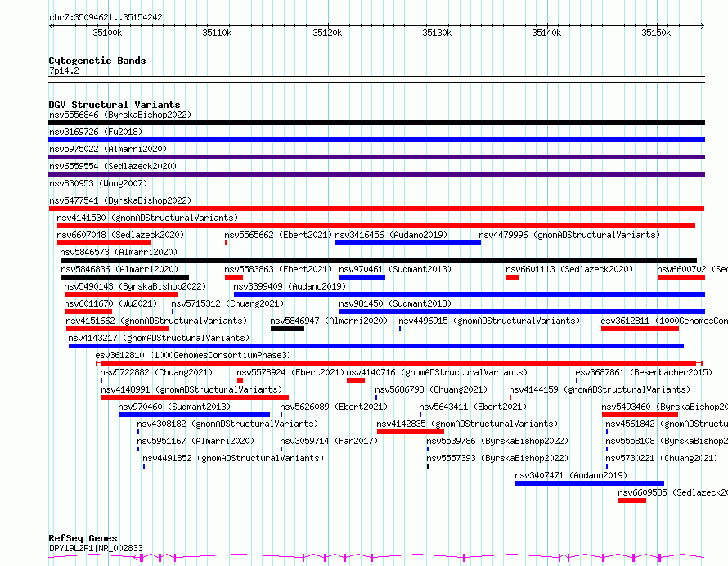Image resolution: width=728 pixels, height=566 pixels.
Task: Select the nsv5490143 ByrskaBishop2022 label
Action: tap(135, 286)
